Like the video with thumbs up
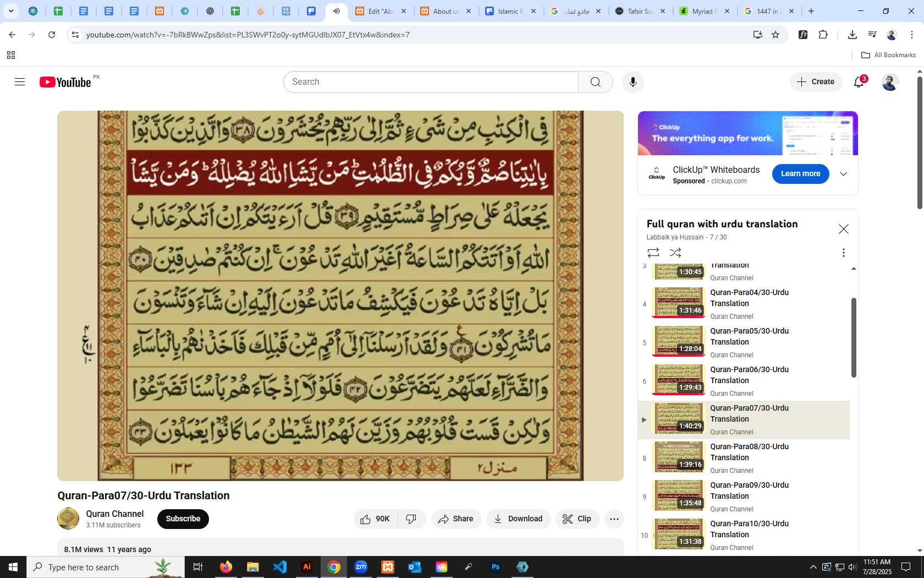Image resolution: width=924 pixels, height=578 pixels. pos(376,519)
